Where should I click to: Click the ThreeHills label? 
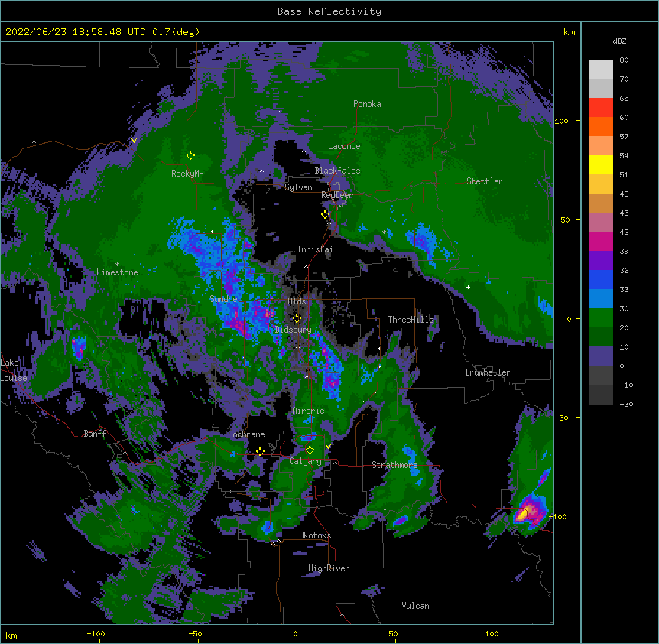(x=411, y=320)
